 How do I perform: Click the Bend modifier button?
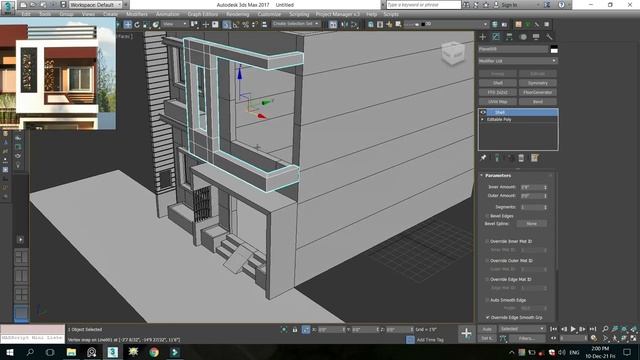[538, 102]
